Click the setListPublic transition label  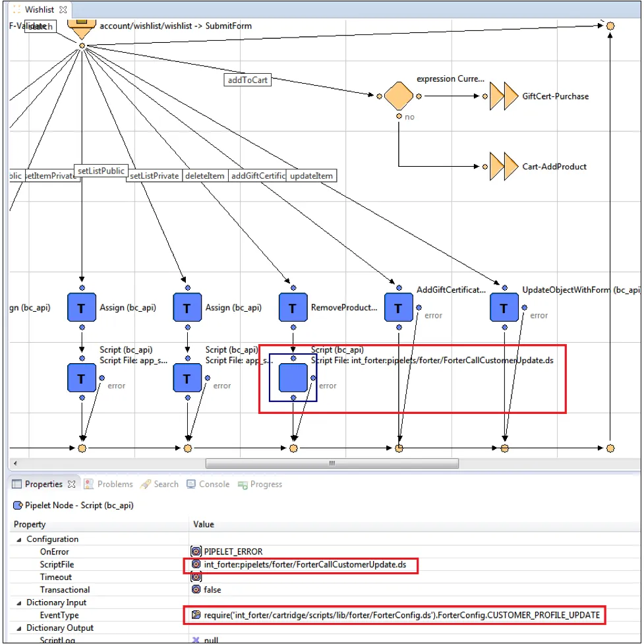pyautogui.click(x=101, y=171)
